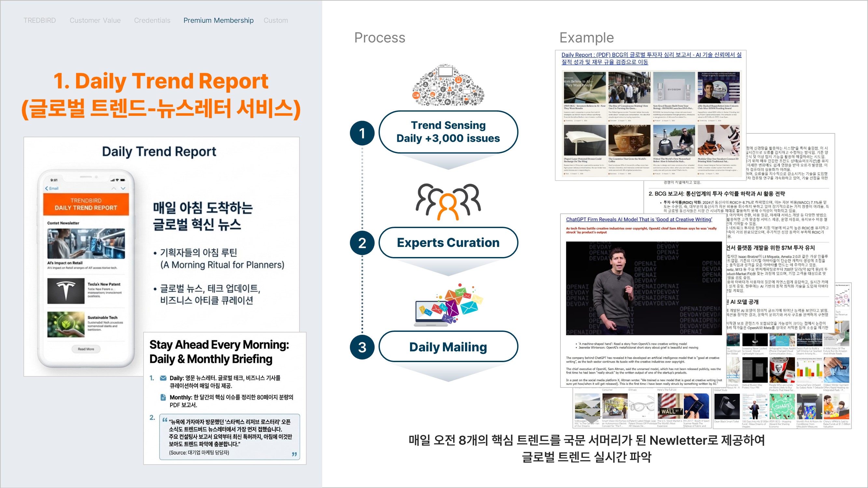Viewport: 868px width, 488px height.
Task: Open the WALL ST sign thumbnail
Action: [670, 406]
